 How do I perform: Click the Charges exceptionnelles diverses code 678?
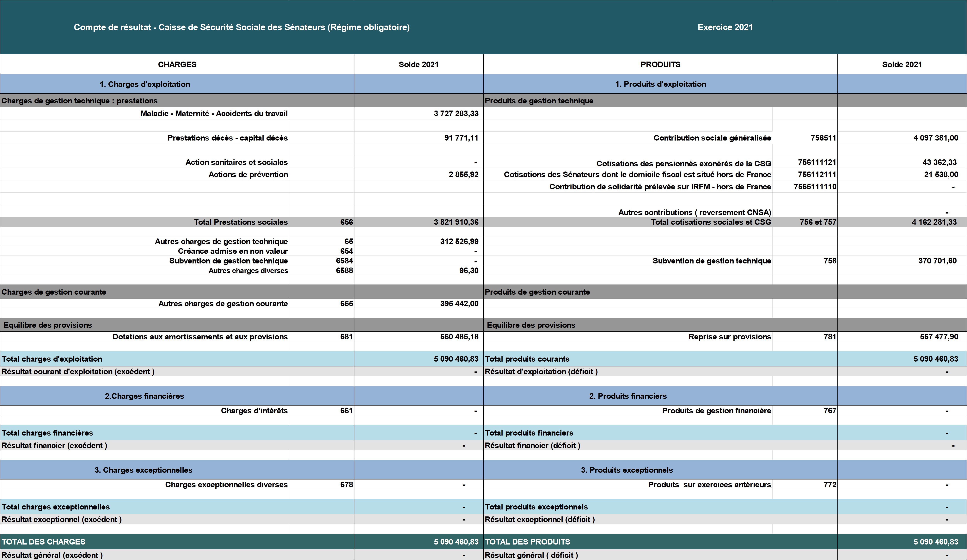click(x=346, y=485)
